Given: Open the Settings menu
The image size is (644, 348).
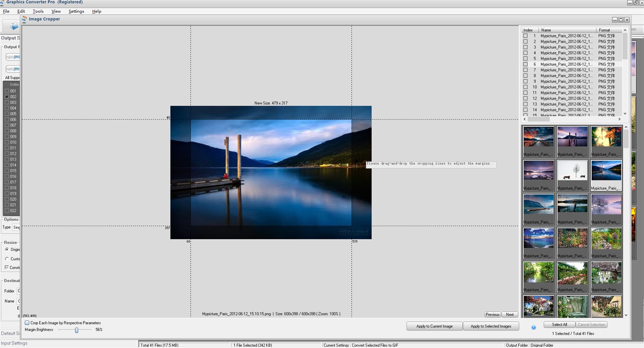Looking at the screenshot, I should click(x=76, y=11).
